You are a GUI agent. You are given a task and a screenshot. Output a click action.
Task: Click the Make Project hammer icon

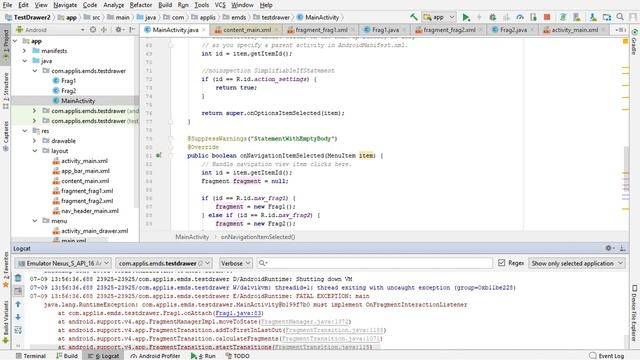(x=413, y=17)
